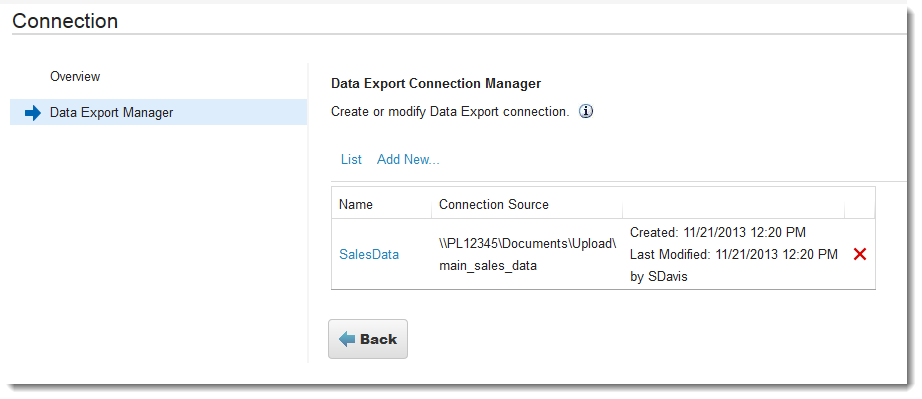Delete the SalesData connection with red X

pyautogui.click(x=860, y=254)
